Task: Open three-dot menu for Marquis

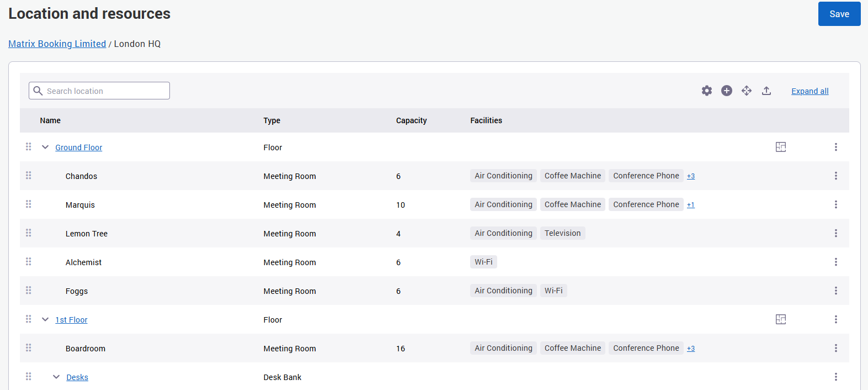Action: (836, 204)
